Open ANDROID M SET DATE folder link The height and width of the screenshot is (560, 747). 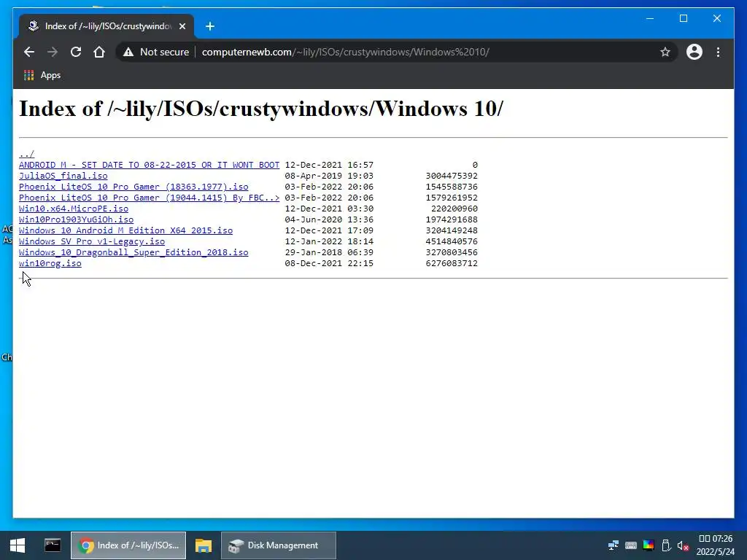coord(149,165)
